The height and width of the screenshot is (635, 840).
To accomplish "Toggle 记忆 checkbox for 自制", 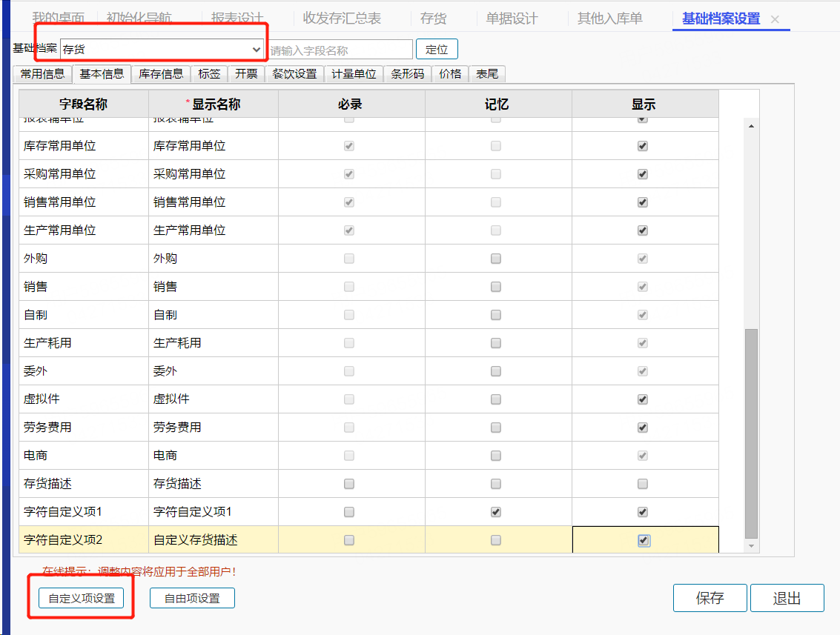I will (496, 315).
